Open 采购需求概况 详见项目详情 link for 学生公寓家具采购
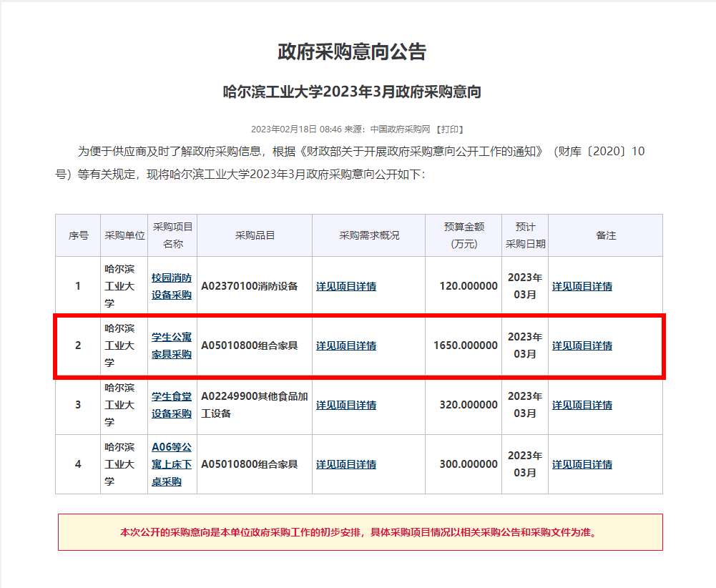The height and width of the screenshot is (588, 716). click(346, 346)
